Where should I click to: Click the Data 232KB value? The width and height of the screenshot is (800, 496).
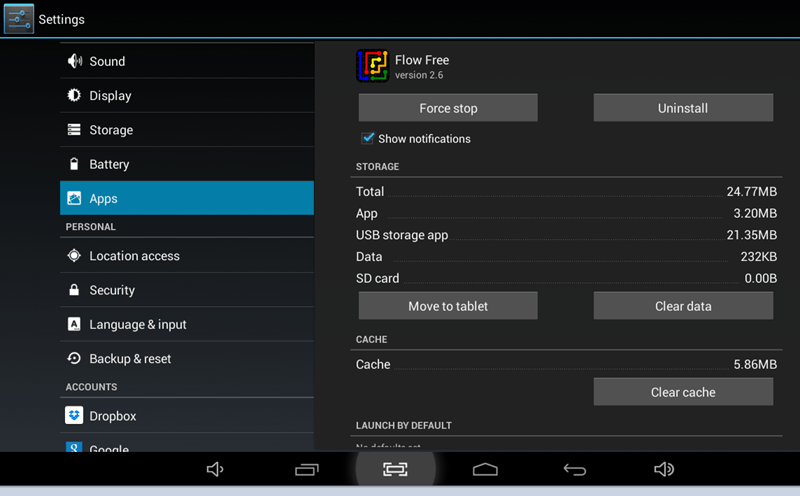click(x=759, y=257)
